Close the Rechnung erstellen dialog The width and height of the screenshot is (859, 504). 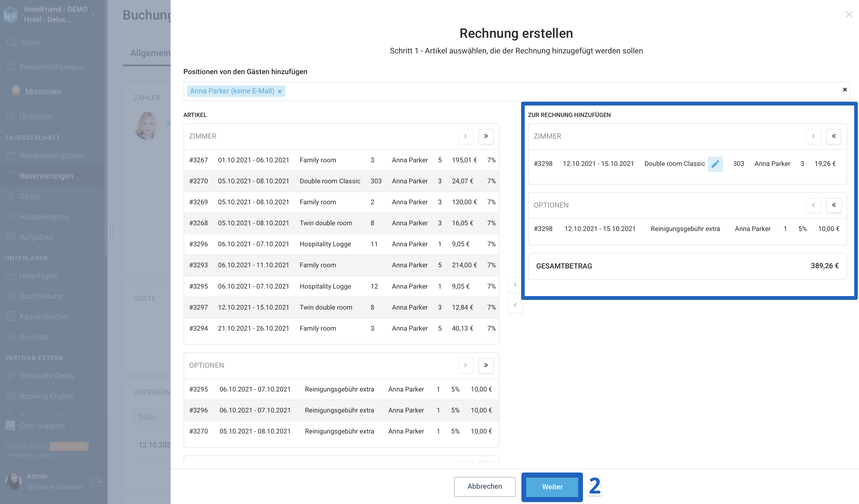[848, 14]
